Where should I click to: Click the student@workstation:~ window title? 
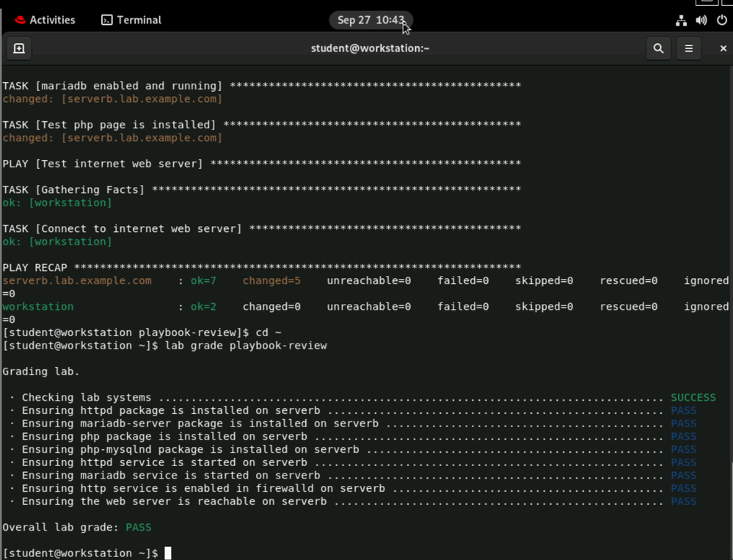[370, 48]
